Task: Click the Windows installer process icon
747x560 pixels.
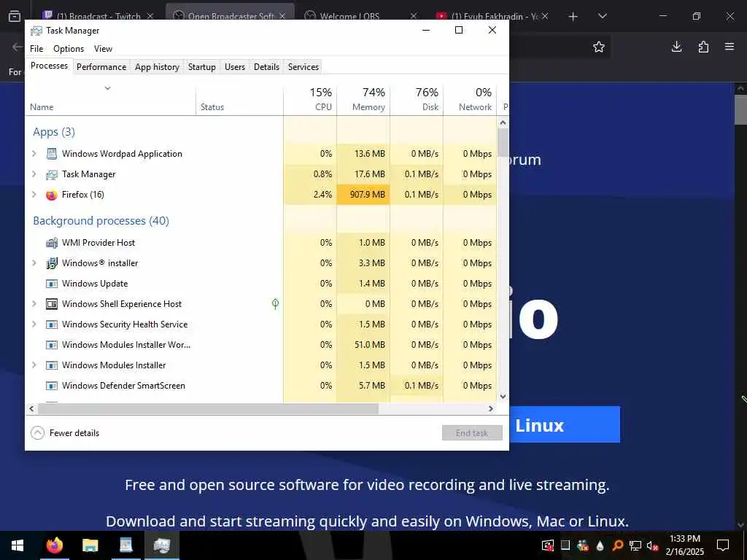Action: [52, 263]
